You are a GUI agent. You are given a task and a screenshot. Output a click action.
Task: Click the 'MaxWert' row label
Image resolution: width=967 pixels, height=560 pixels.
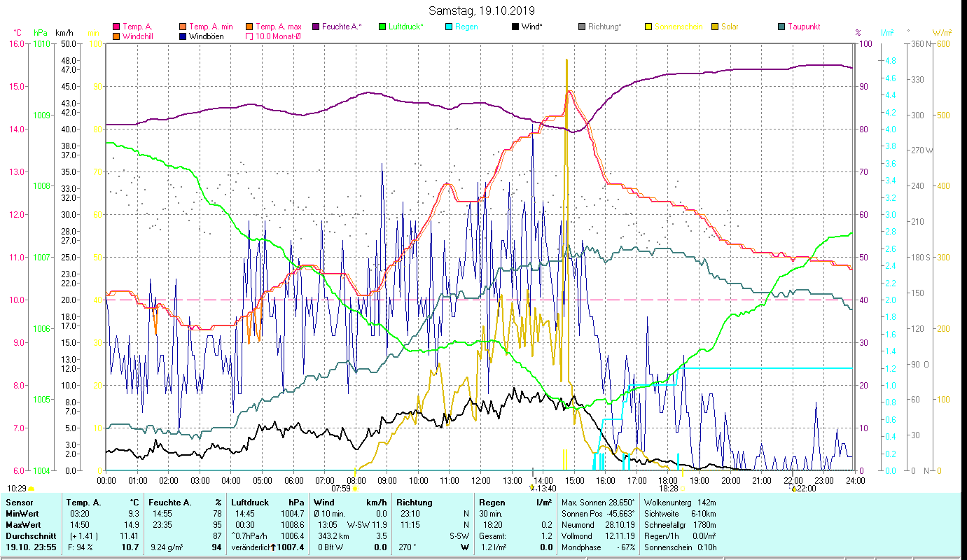[23, 525]
